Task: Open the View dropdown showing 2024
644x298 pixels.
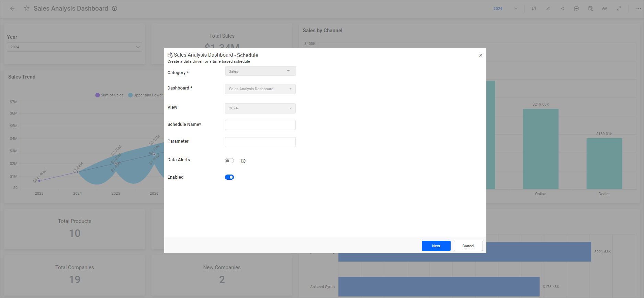Action: [x=260, y=108]
